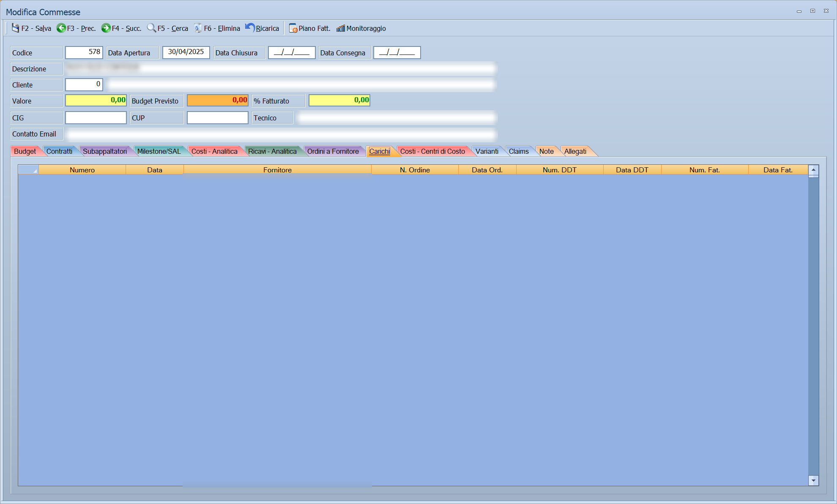The image size is (837, 504).
Task: Click the Num. DDT column header
Action: pos(560,170)
